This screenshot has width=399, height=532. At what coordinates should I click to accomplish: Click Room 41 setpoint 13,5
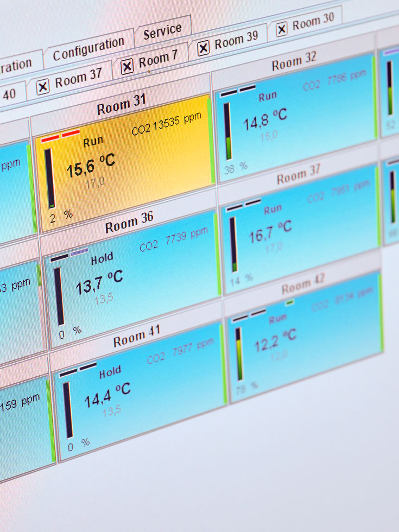(112, 411)
